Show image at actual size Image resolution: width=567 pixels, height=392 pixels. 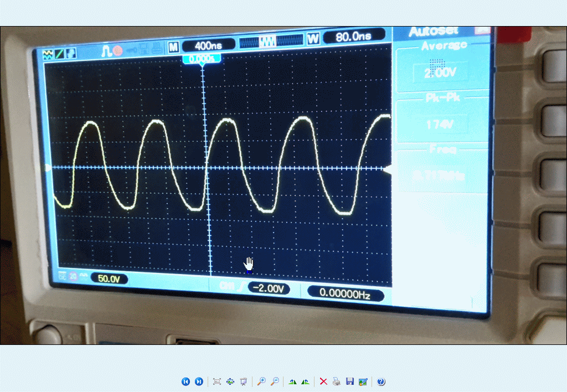[230, 381]
